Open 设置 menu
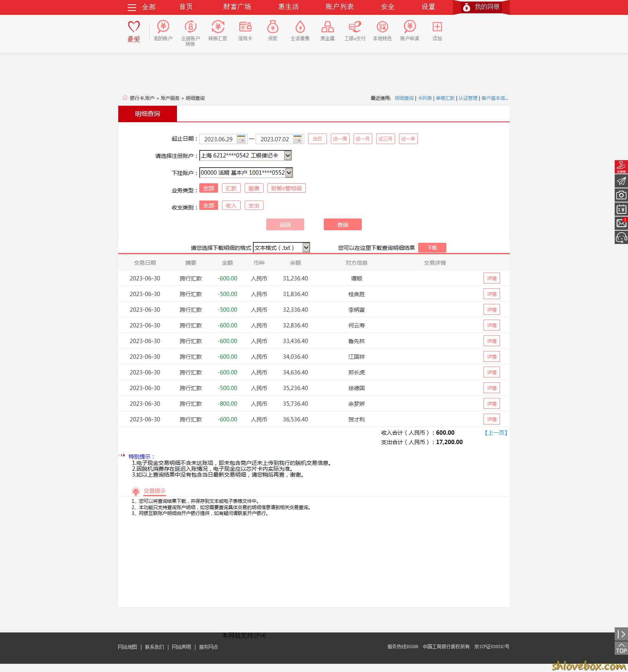The image size is (628, 672). point(428,7)
